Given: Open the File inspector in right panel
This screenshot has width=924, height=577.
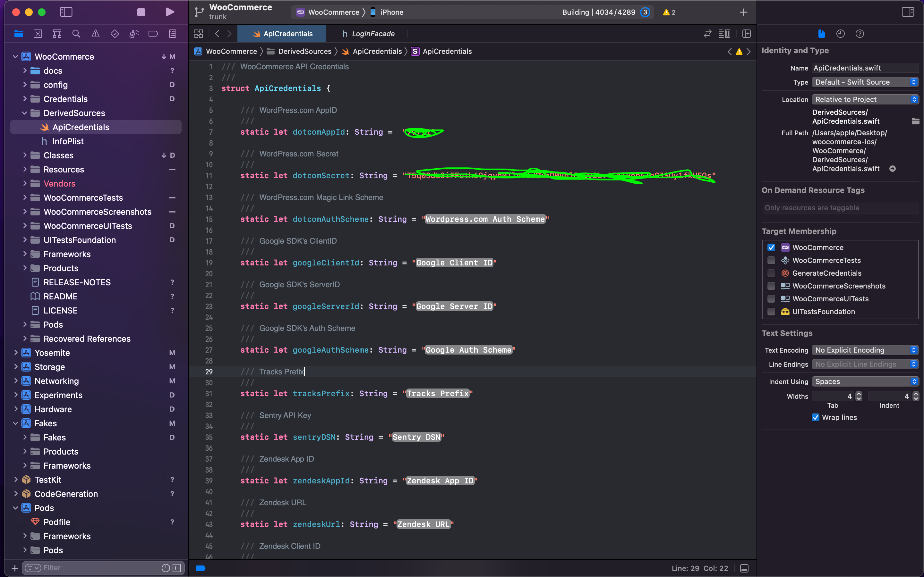Looking at the screenshot, I should [821, 34].
